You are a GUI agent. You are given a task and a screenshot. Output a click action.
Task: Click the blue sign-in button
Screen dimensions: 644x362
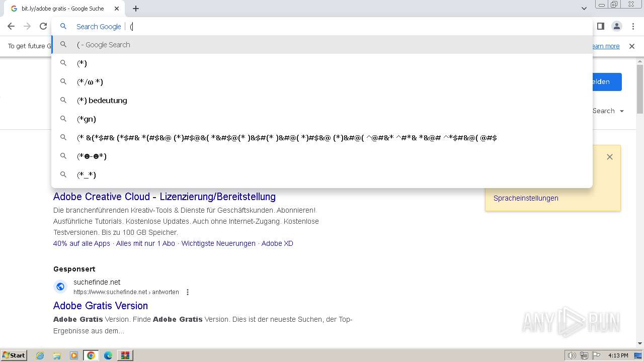coord(607,82)
